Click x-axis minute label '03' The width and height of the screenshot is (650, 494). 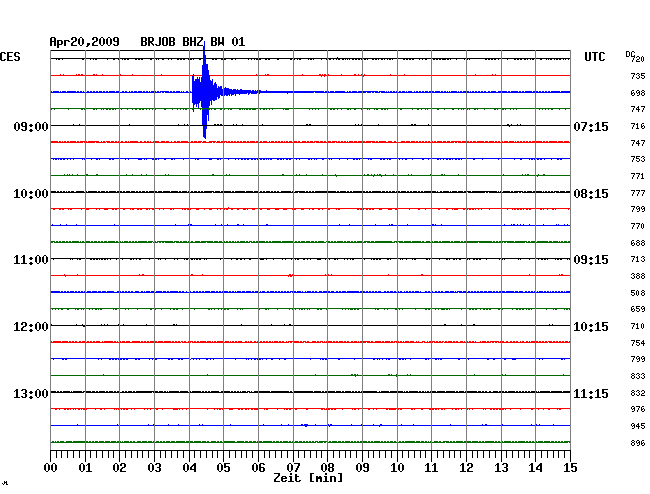point(154,467)
